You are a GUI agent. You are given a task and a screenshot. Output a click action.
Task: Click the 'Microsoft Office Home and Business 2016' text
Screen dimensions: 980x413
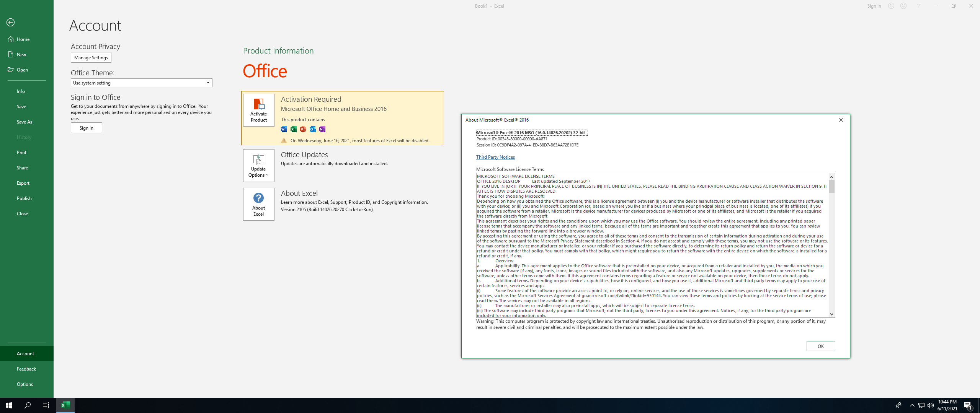pos(334,109)
